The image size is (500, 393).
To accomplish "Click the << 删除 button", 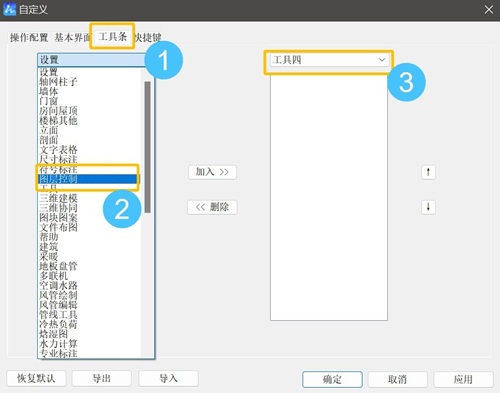I will (212, 207).
